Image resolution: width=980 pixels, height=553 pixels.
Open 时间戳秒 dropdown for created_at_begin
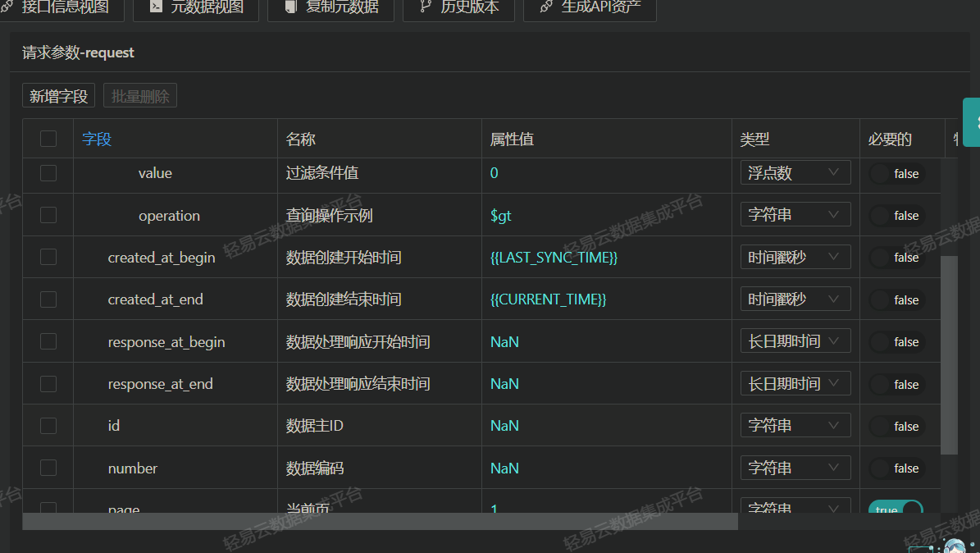point(795,257)
